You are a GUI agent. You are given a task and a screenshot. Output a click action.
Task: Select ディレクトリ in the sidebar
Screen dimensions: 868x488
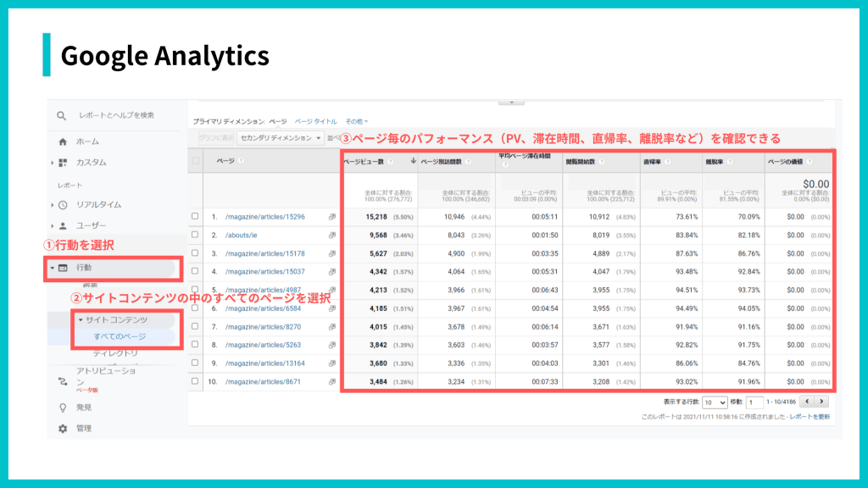115,353
